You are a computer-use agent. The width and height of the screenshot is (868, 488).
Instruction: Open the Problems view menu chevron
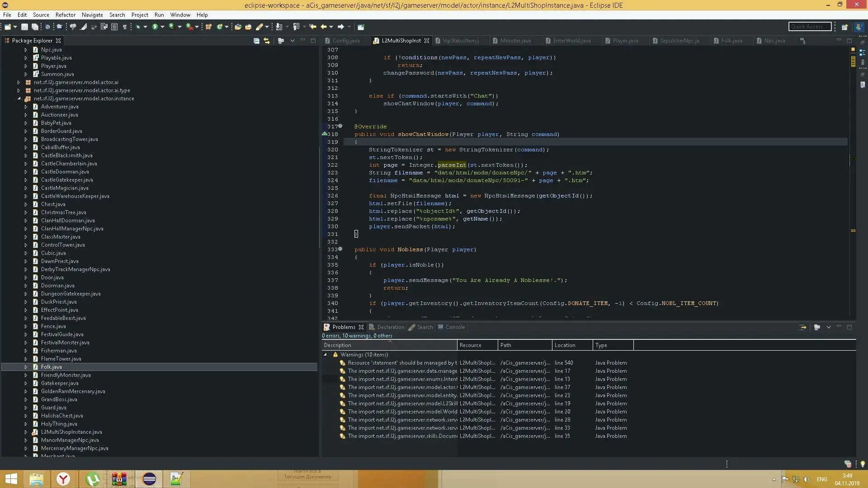point(828,327)
